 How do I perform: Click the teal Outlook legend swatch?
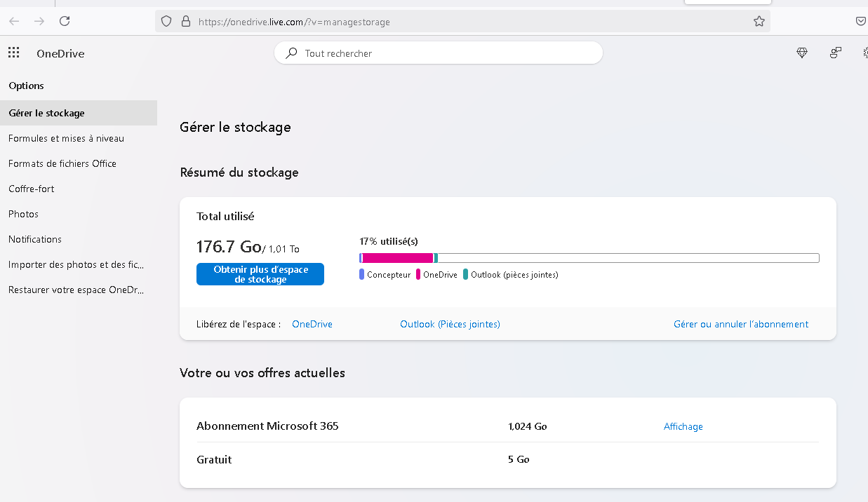pyautogui.click(x=465, y=275)
